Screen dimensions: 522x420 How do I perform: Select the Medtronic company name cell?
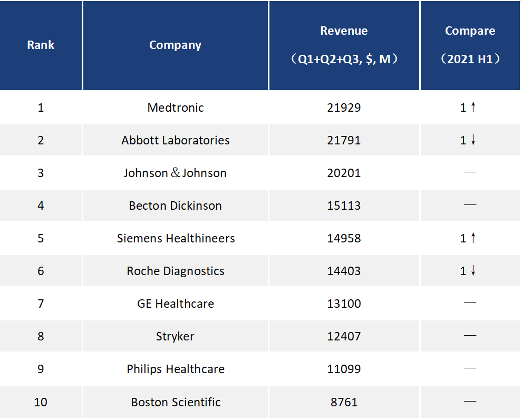(176, 108)
